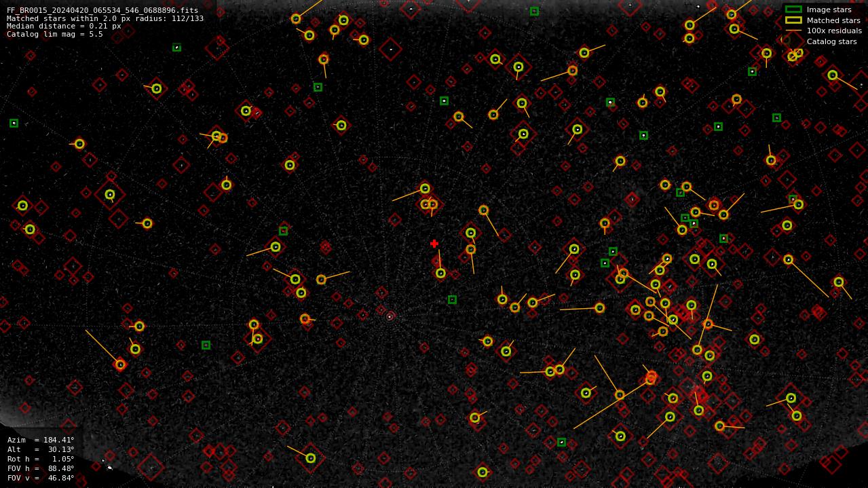
Task: Click the Azim = 184.41° readout
Action: tap(41, 440)
